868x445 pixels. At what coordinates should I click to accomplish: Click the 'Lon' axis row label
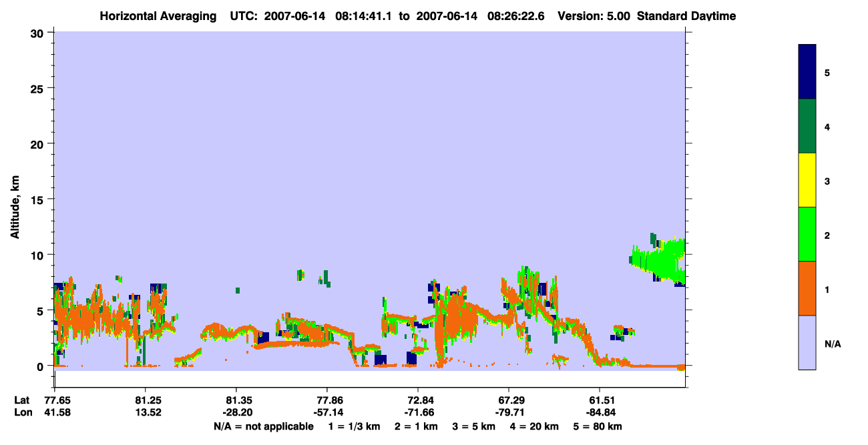[x=23, y=412]
